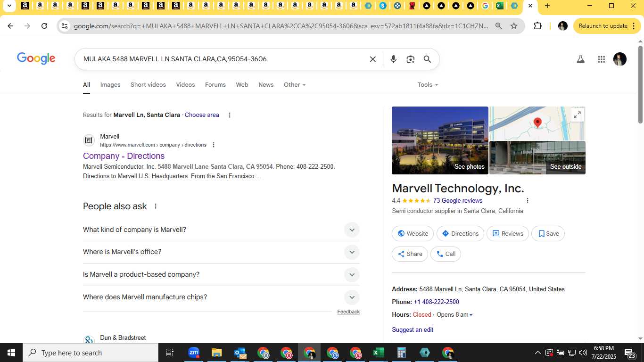This screenshot has width=644, height=362.
Task: Open the 73 Google reviews link
Action: click(x=458, y=201)
